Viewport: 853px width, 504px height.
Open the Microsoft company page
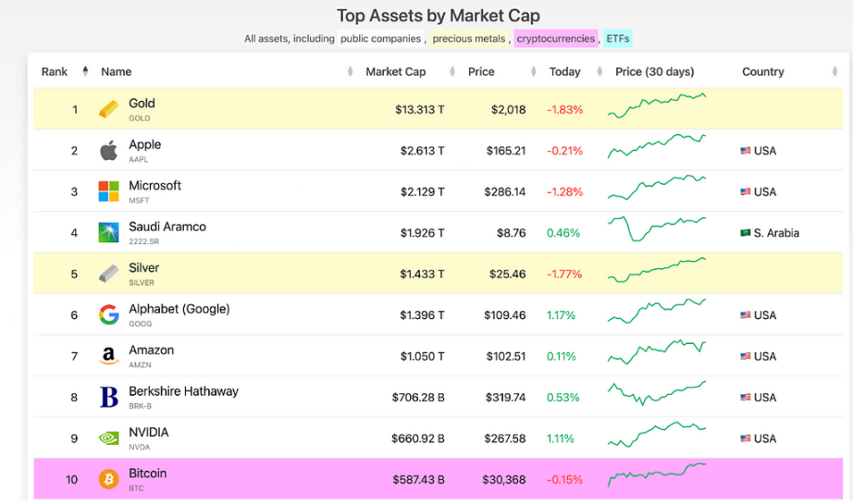tap(155, 185)
